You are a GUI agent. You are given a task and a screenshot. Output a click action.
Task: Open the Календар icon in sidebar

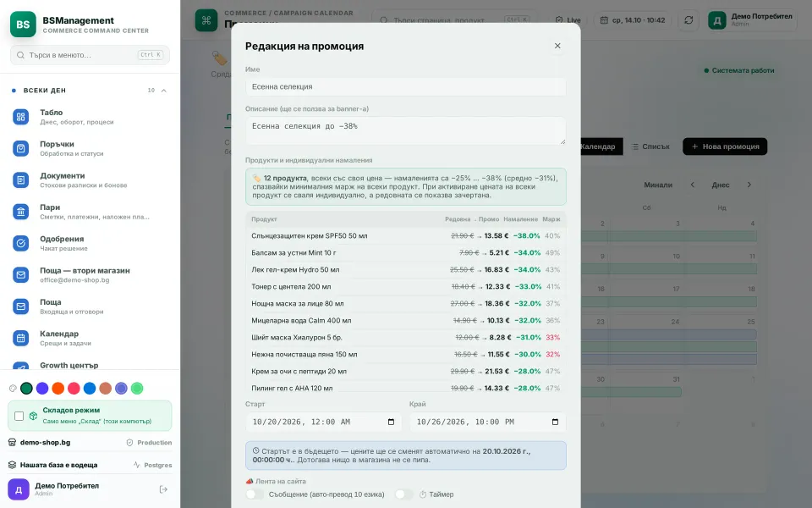[20, 338]
